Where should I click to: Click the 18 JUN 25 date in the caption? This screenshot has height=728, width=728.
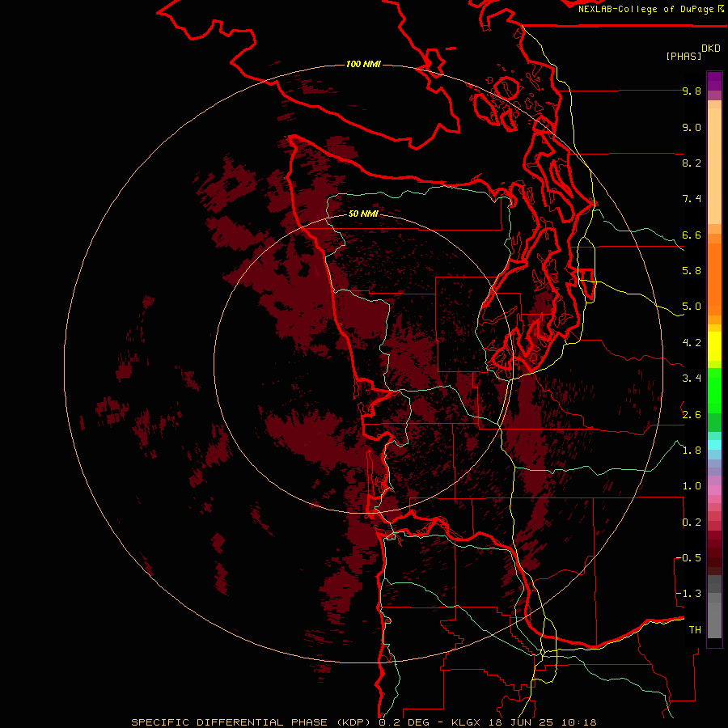coord(522,722)
